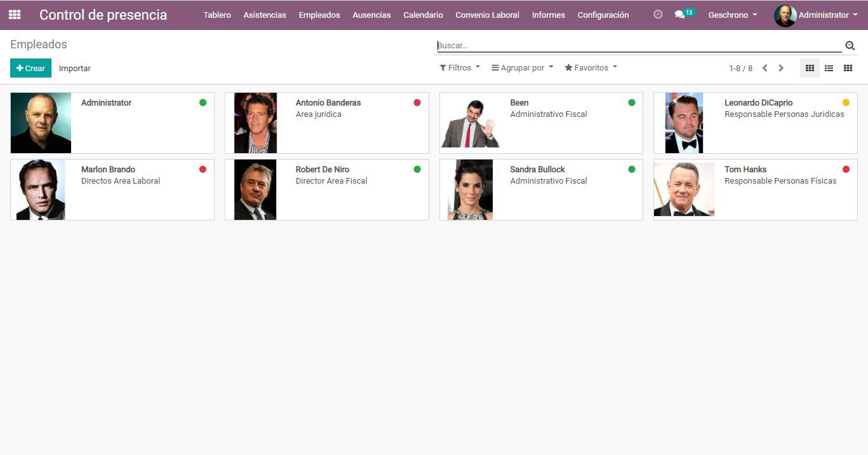
Task: Expand the Filtros dropdown
Action: (x=460, y=68)
